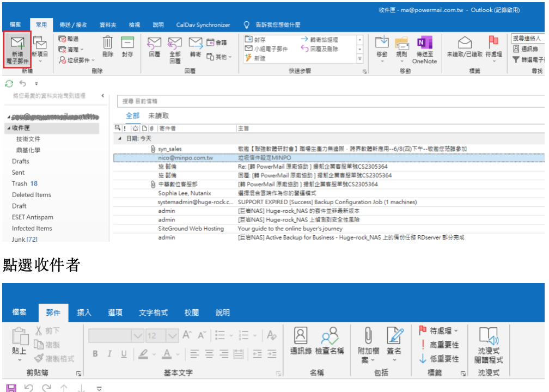Apply text highlight color

(x=143, y=354)
